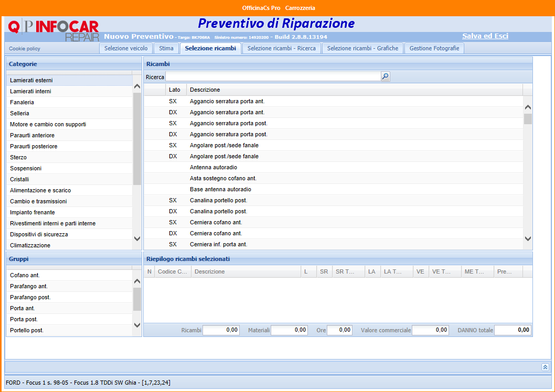Select SX Cerniera inf. porta ant. row
Viewport: 555px width, 392px height.
point(334,244)
